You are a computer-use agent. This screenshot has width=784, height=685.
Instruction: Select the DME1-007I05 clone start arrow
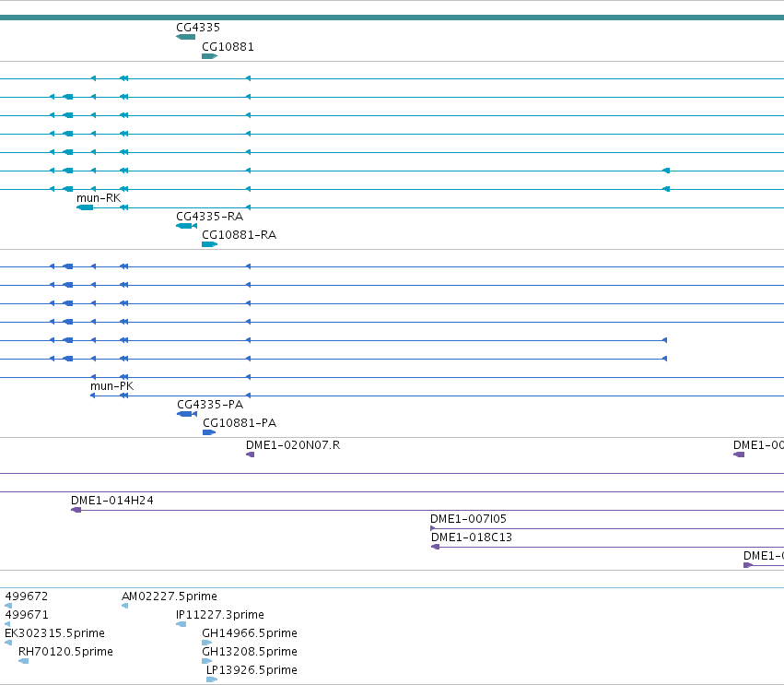pyautogui.click(x=432, y=528)
